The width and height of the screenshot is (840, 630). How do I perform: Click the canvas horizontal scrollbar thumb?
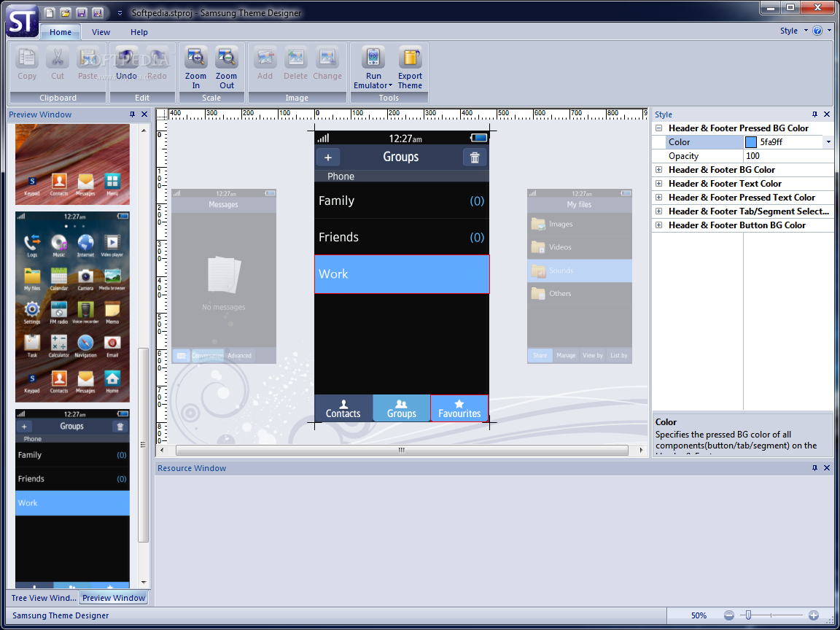(x=402, y=451)
